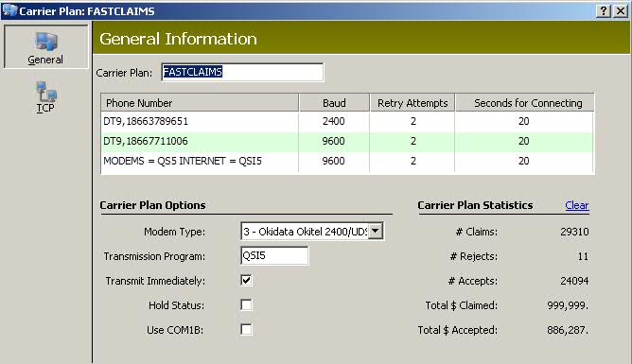Click the # Rejects value 11
632x364 pixels.
(x=583, y=256)
